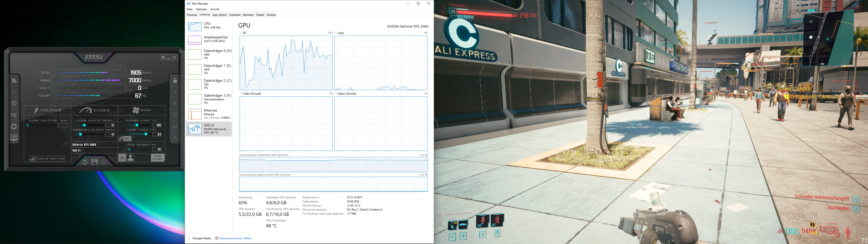Click Resource Monitor icon in Task Manager footer
The width and height of the screenshot is (868, 244).
[217, 238]
